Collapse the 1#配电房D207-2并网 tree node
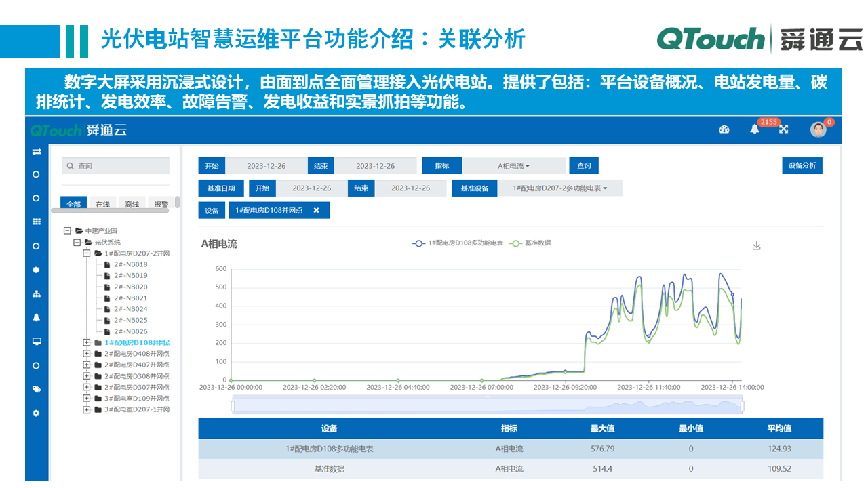This screenshot has height=488, width=868. [x=87, y=253]
